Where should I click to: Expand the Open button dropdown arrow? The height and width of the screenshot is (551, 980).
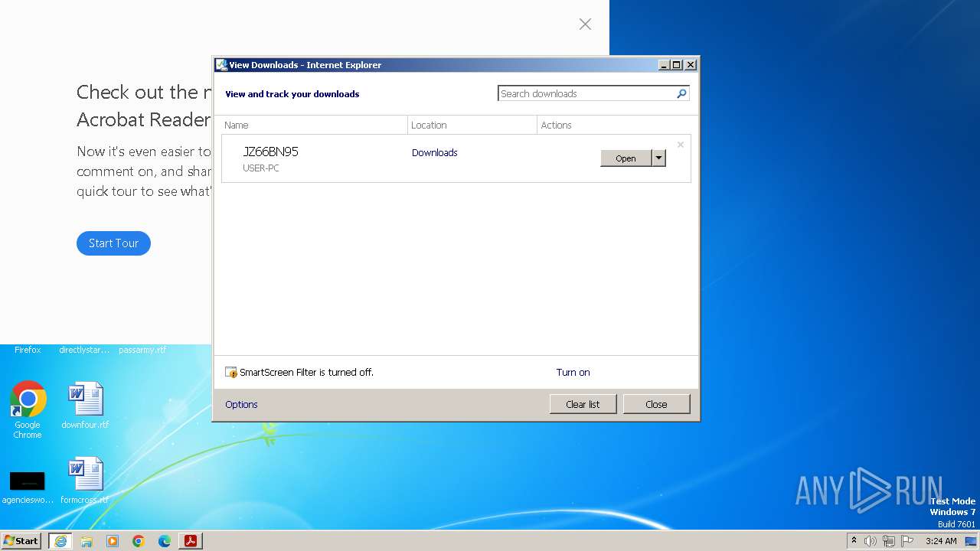pos(658,158)
